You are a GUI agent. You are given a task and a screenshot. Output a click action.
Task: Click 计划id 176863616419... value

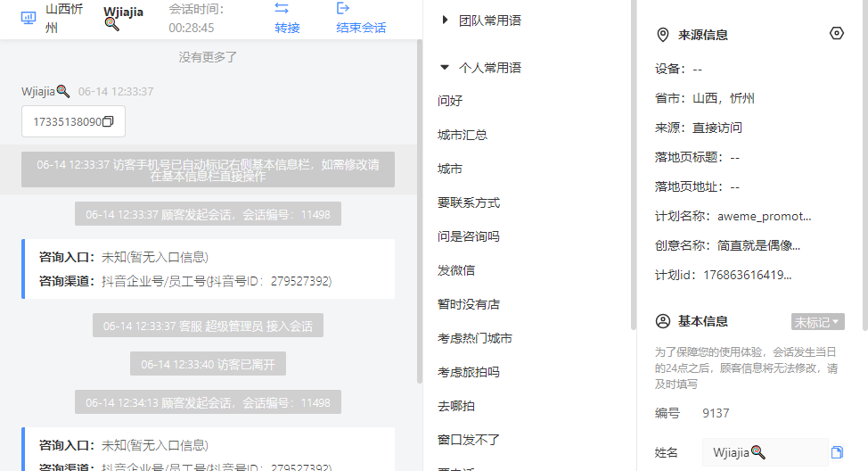748,275
